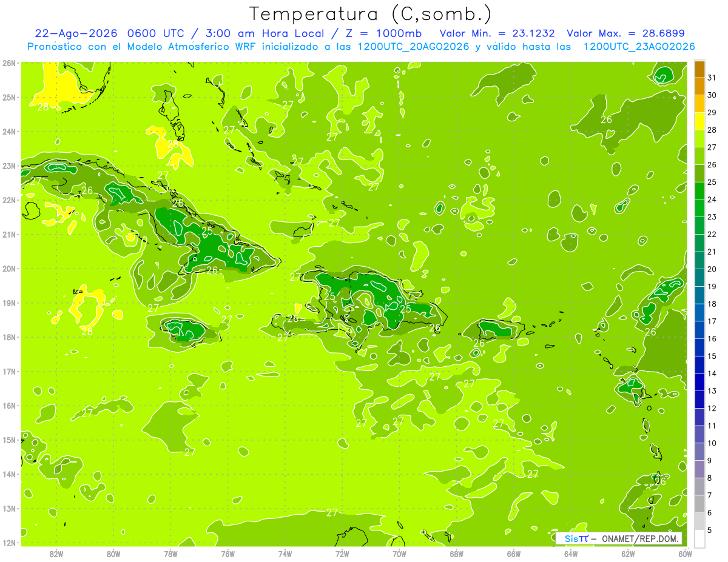Click the '21N' latitude axis label
The width and height of the screenshot is (728, 562).
tap(9, 234)
